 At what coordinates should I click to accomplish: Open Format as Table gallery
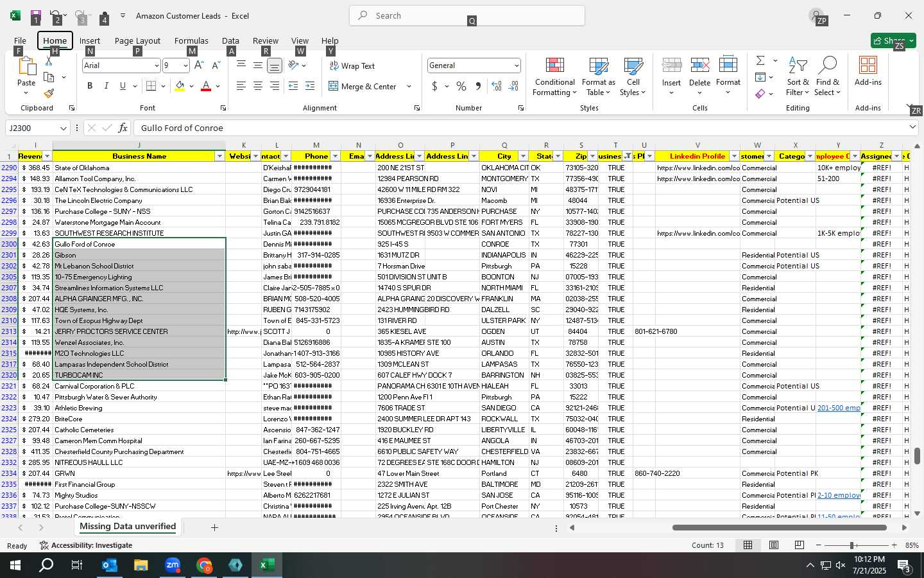[x=598, y=76]
